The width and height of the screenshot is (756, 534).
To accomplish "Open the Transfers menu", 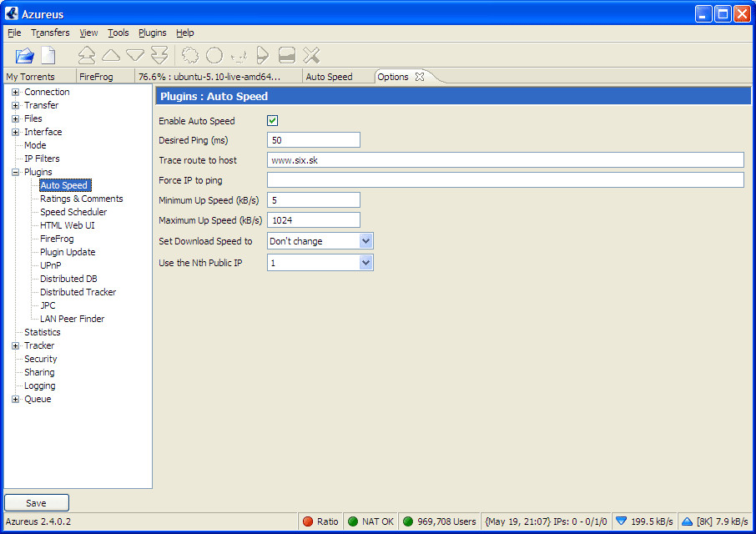I will click(x=50, y=33).
